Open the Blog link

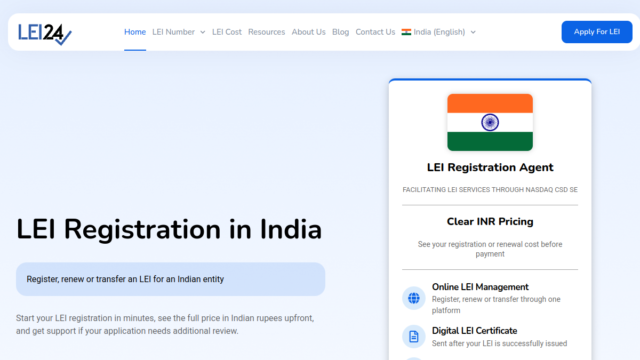pos(340,32)
